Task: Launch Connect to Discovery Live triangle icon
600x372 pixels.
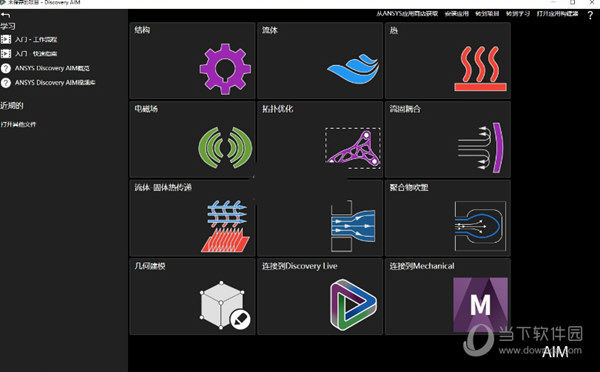Action: coord(353,305)
